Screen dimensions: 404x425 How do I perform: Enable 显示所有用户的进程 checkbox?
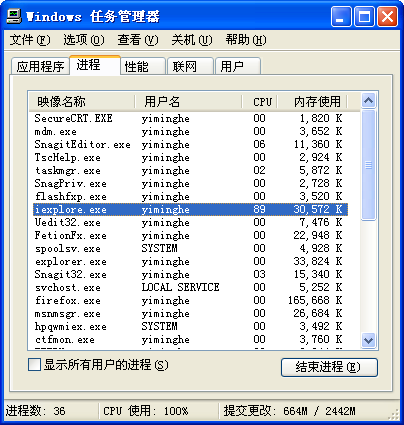pos(34,365)
